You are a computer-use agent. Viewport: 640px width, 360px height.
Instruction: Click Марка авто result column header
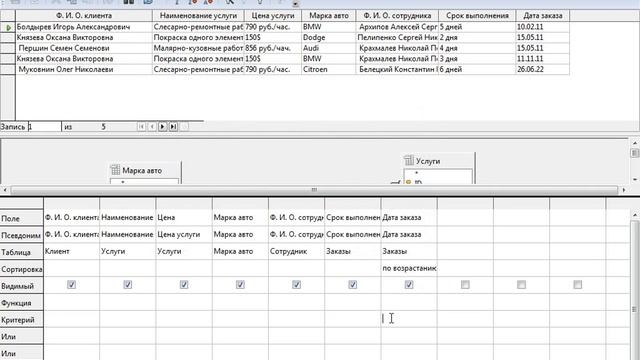329,16
